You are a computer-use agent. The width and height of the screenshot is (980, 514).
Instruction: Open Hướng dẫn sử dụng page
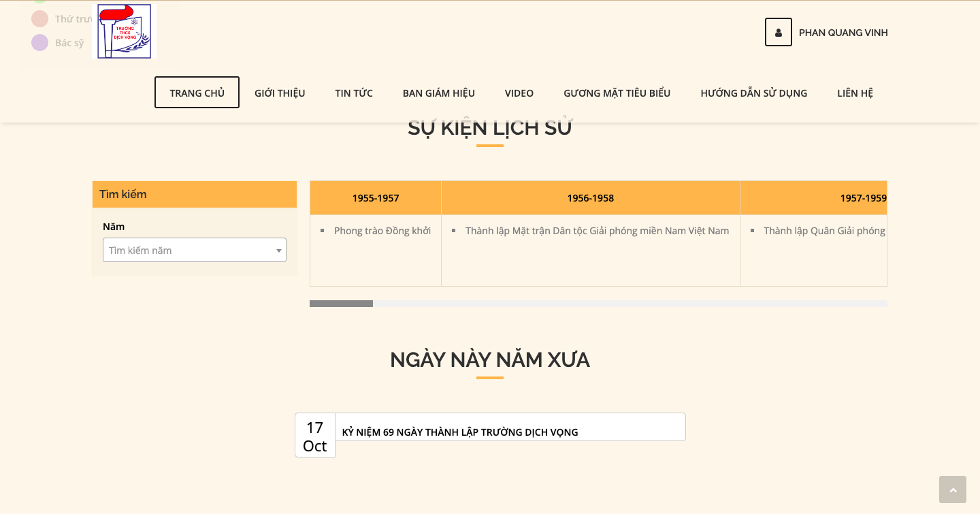click(753, 93)
